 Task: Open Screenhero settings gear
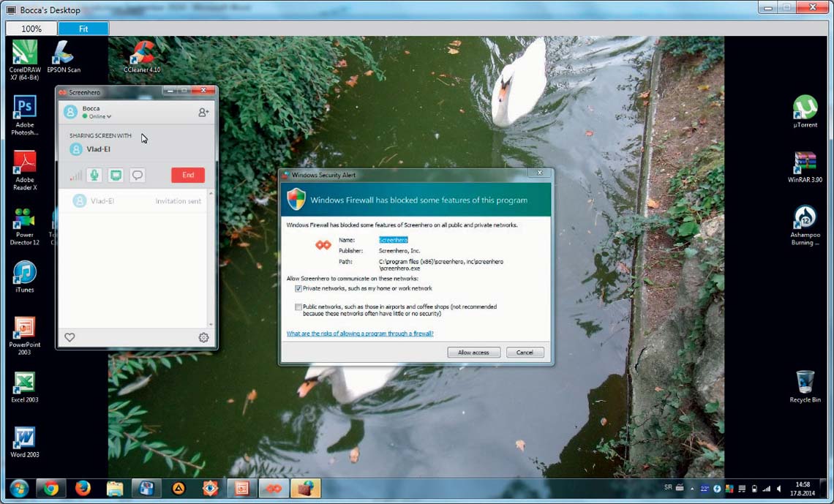(x=203, y=338)
